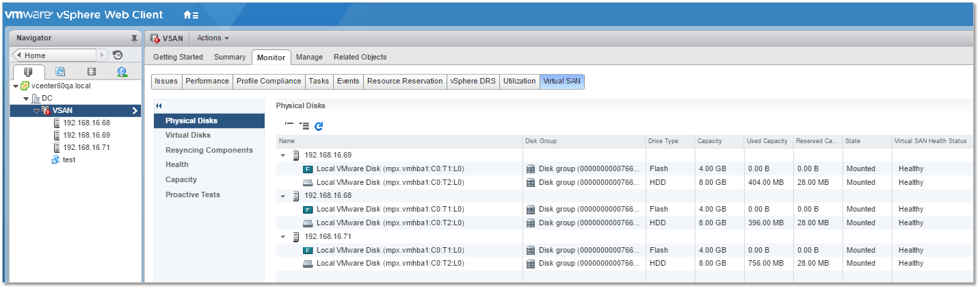Refresh the Physical Disks list
This screenshot has height=289, width=980.
[319, 126]
